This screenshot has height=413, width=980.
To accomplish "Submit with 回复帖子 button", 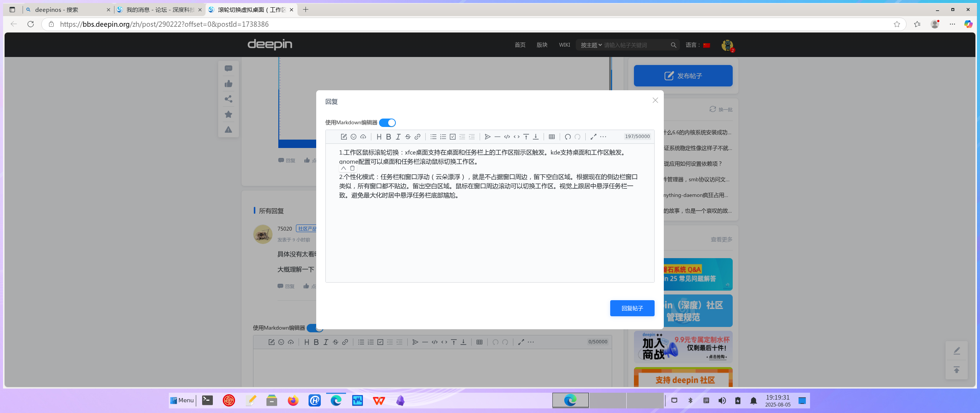I will pos(632,308).
